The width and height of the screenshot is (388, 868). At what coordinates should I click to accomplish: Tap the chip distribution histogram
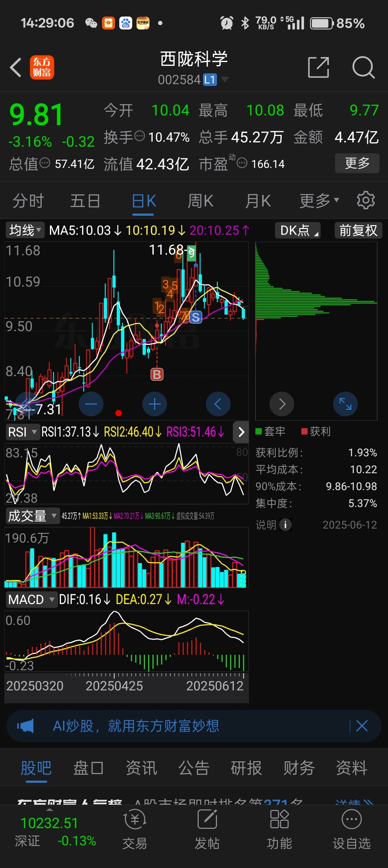coord(316,331)
